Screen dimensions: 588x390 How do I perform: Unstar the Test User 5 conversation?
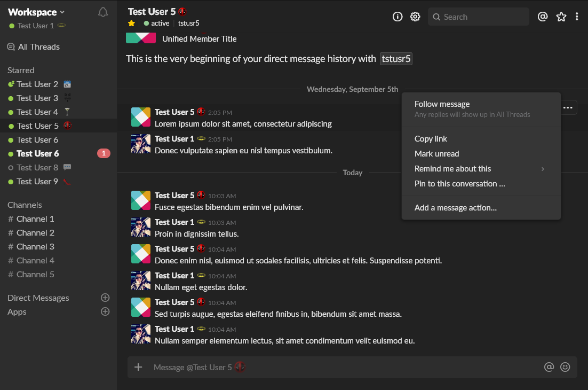tap(131, 23)
